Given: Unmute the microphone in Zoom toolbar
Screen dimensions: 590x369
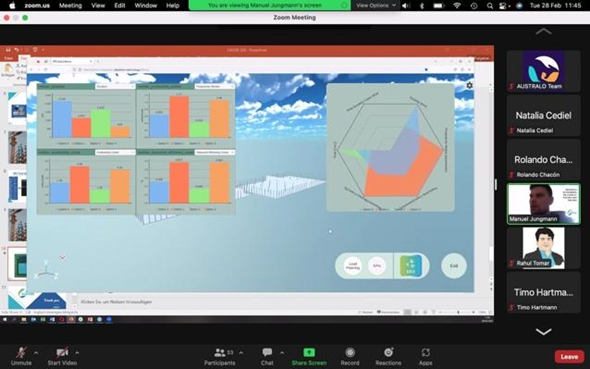Looking at the screenshot, I should pyautogui.click(x=21, y=356).
